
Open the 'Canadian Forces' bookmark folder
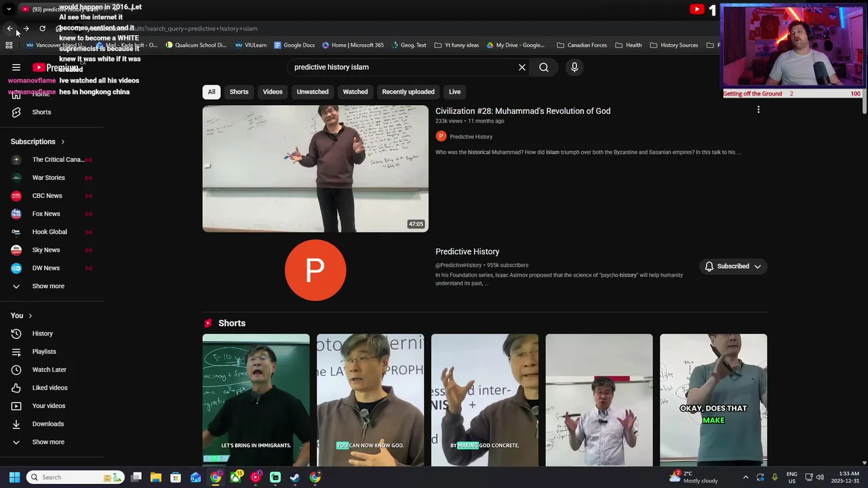582,45
